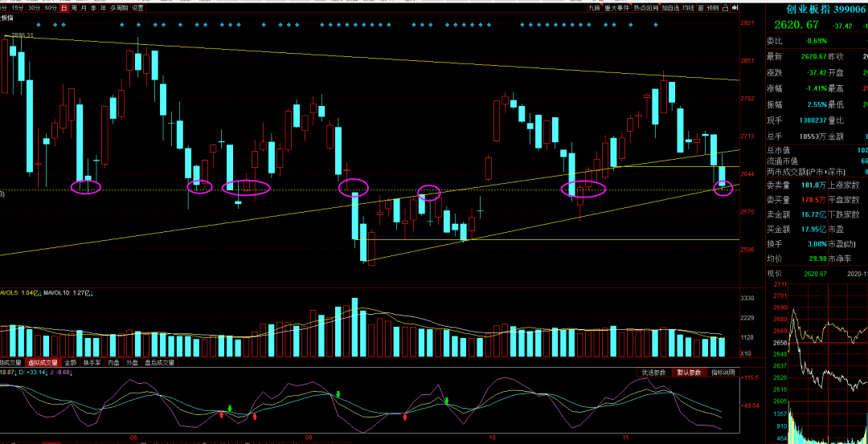Expand the 重大事件 major events menu

[x=617, y=8]
